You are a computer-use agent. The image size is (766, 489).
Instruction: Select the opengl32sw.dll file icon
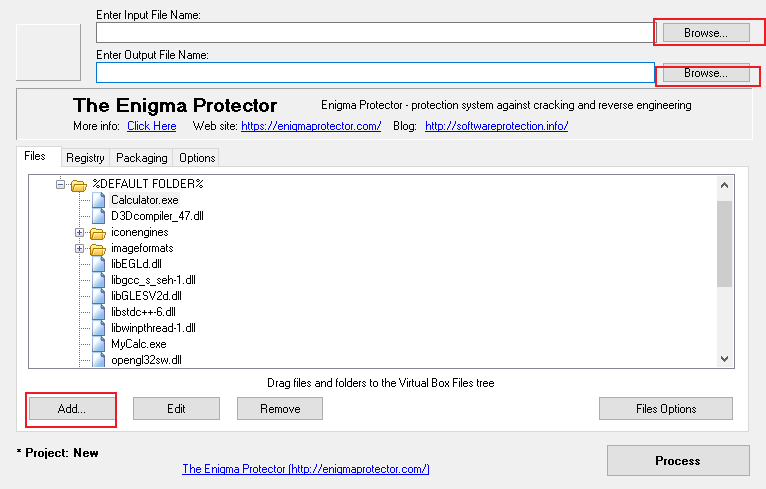click(x=99, y=360)
